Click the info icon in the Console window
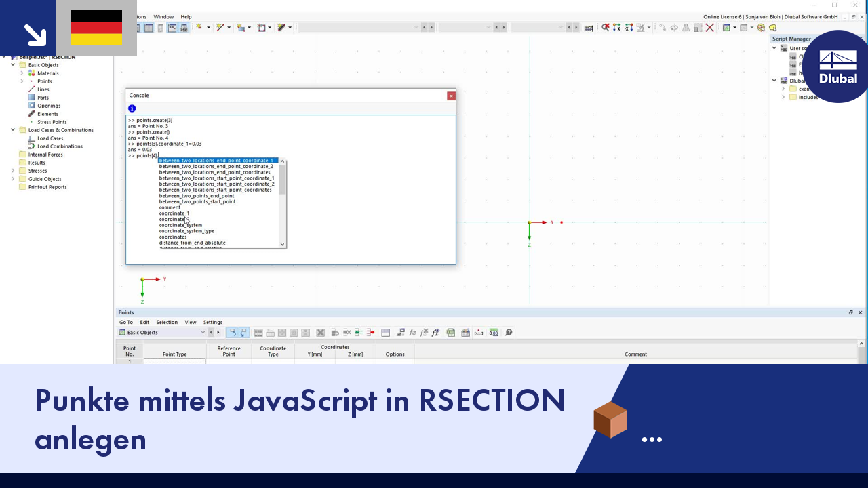The image size is (868, 488). tap(132, 108)
